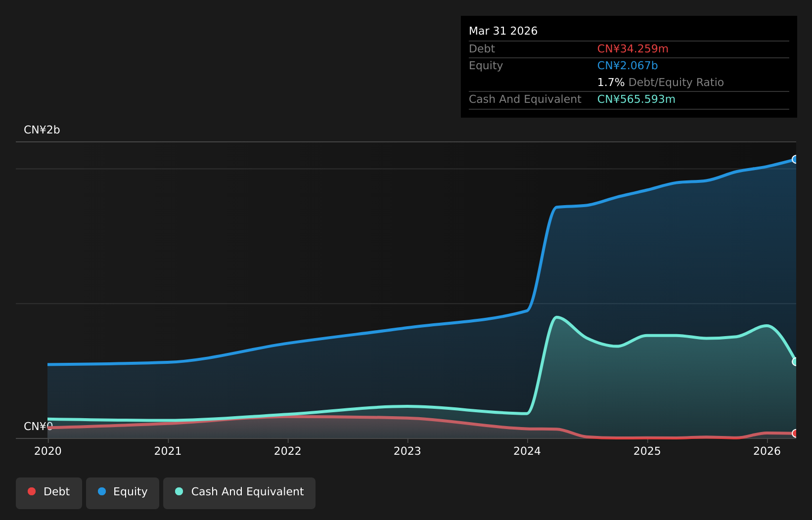Click the Cash And Equivalent tooltip label
This screenshot has height=520, width=812.
point(525,99)
